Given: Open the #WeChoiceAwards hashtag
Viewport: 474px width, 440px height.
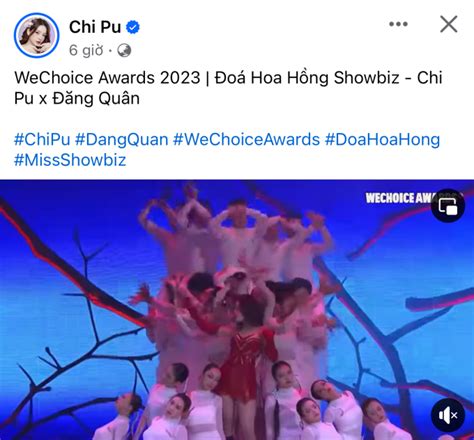Looking at the screenshot, I should click(246, 139).
